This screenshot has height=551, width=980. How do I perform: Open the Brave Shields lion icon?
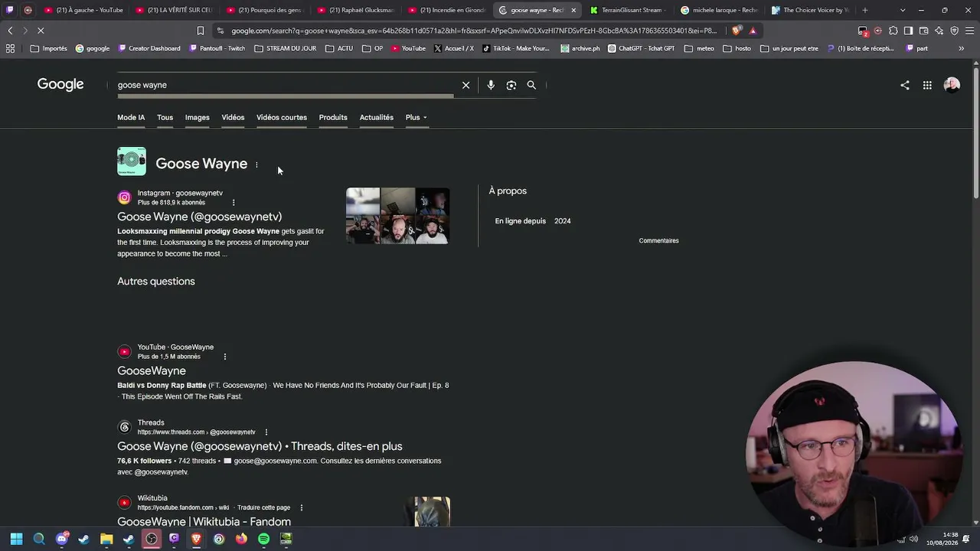point(737,31)
